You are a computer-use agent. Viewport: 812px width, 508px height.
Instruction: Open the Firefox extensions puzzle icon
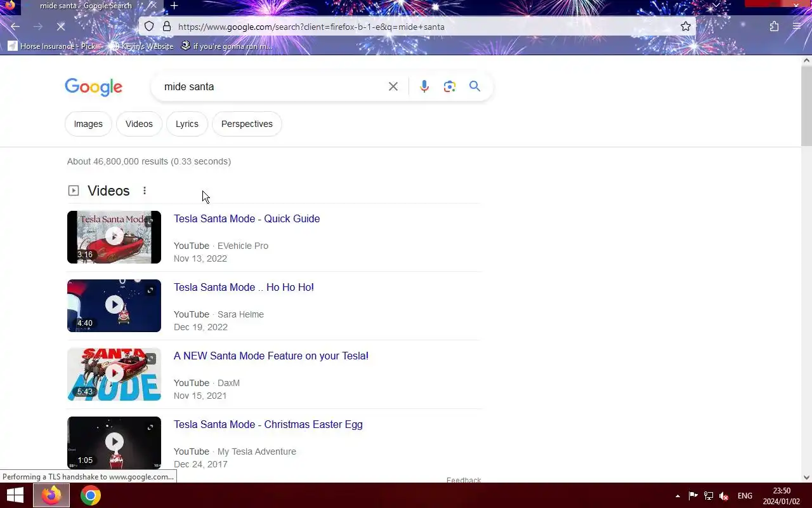(x=774, y=27)
